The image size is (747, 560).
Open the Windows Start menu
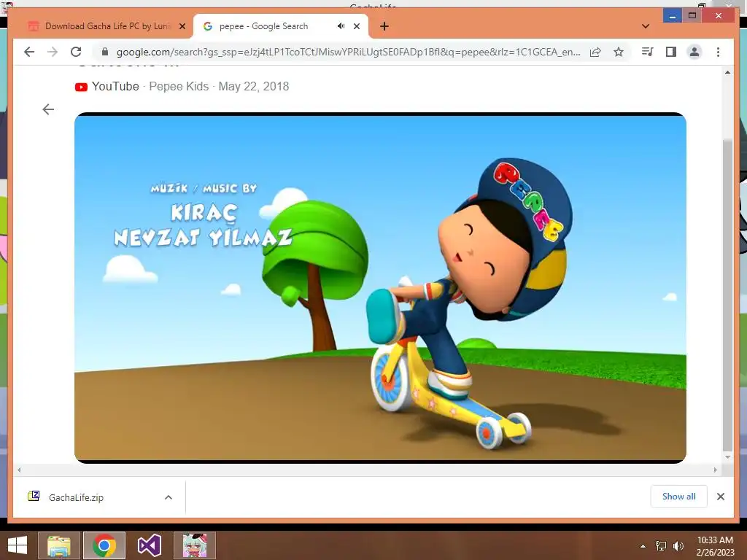(x=18, y=545)
